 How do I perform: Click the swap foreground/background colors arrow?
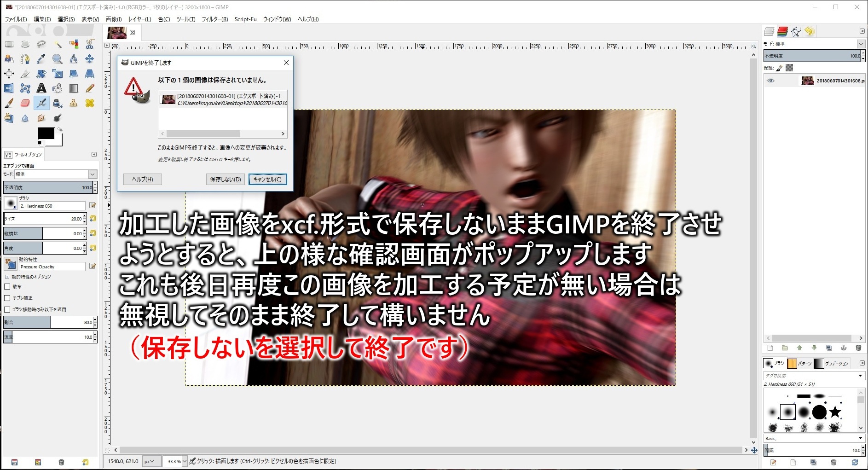pyautogui.click(x=59, y=130)
